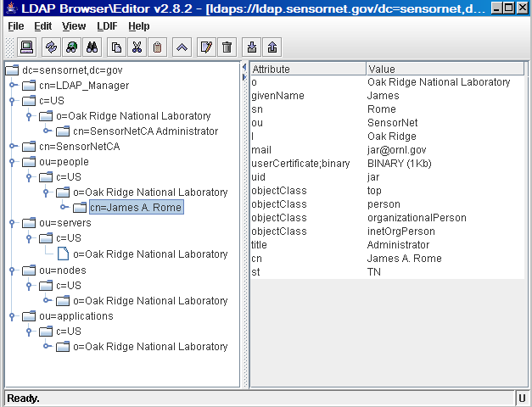
Task: Click the Copy entry toolbar icon
Action: pos(117,47)
